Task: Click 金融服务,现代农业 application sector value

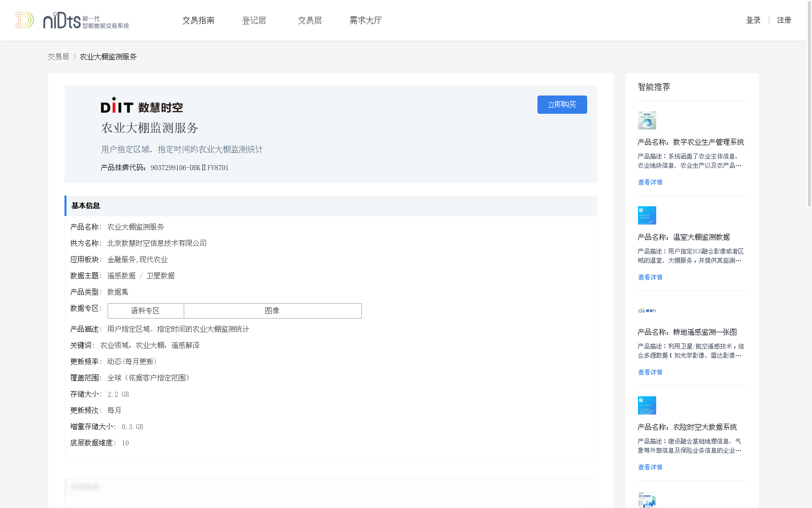Action: click(138, 260)
